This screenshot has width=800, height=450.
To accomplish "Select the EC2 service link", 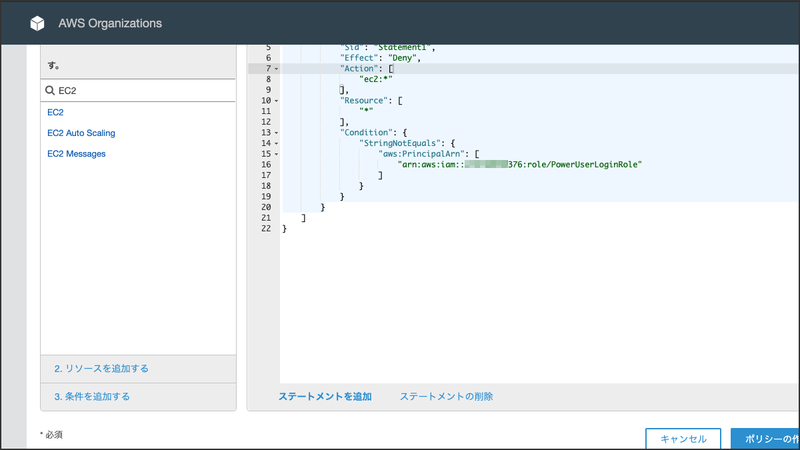I will pos(55,112).
